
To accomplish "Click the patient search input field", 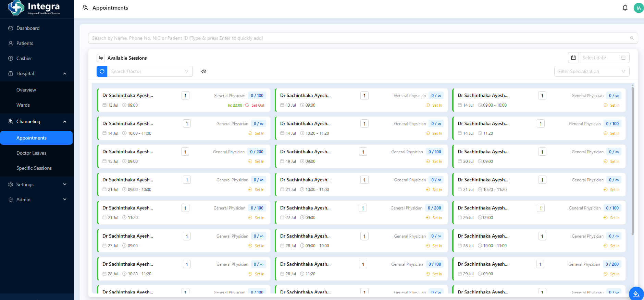I will click(363, 38).
